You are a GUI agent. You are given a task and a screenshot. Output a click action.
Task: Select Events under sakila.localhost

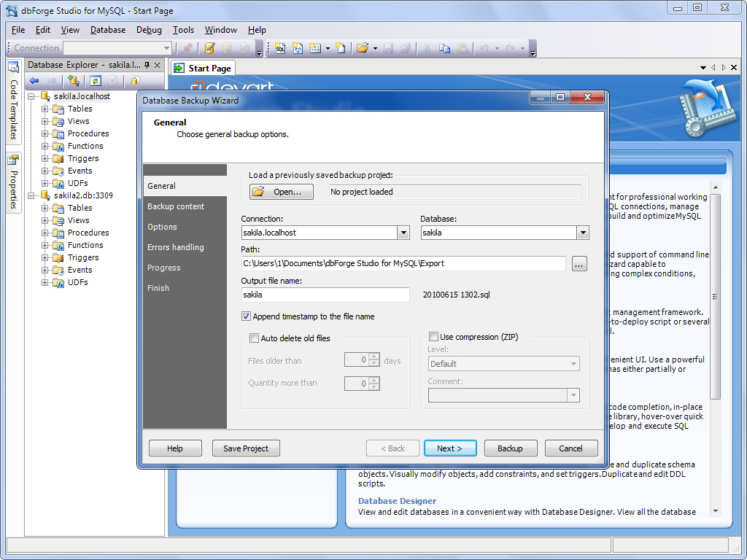coord(80,171)
